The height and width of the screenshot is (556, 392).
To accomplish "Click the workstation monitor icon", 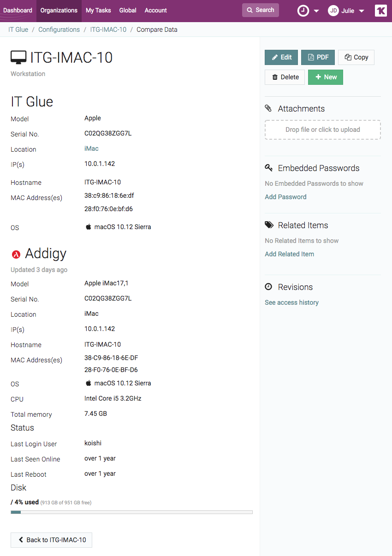I will [18, 58].
